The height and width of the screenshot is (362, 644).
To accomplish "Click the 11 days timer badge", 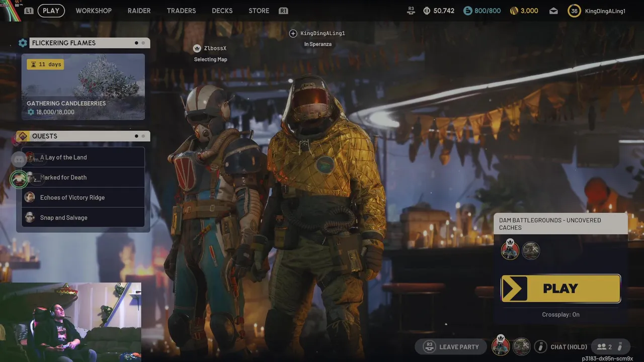I will click(x=45, y=64).
